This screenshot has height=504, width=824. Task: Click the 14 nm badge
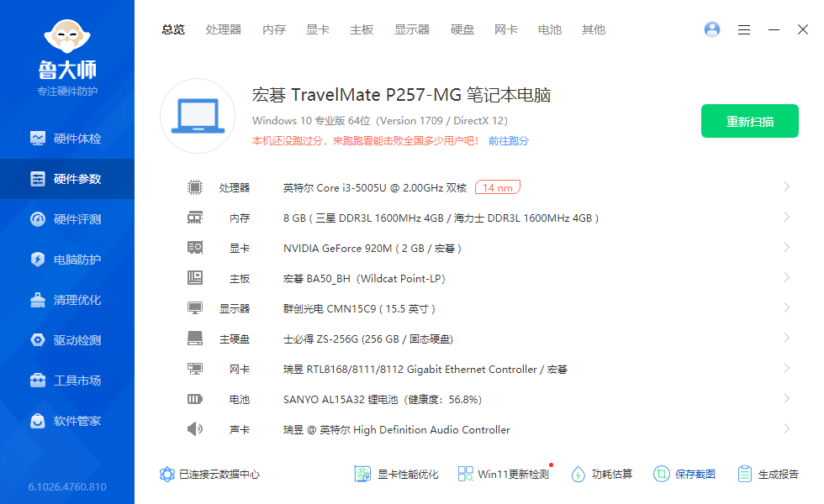coord(498,187)
